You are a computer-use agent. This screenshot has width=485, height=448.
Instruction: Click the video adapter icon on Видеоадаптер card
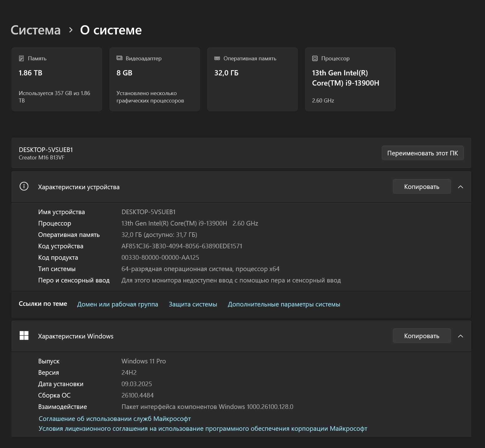(x=119, y=58)
